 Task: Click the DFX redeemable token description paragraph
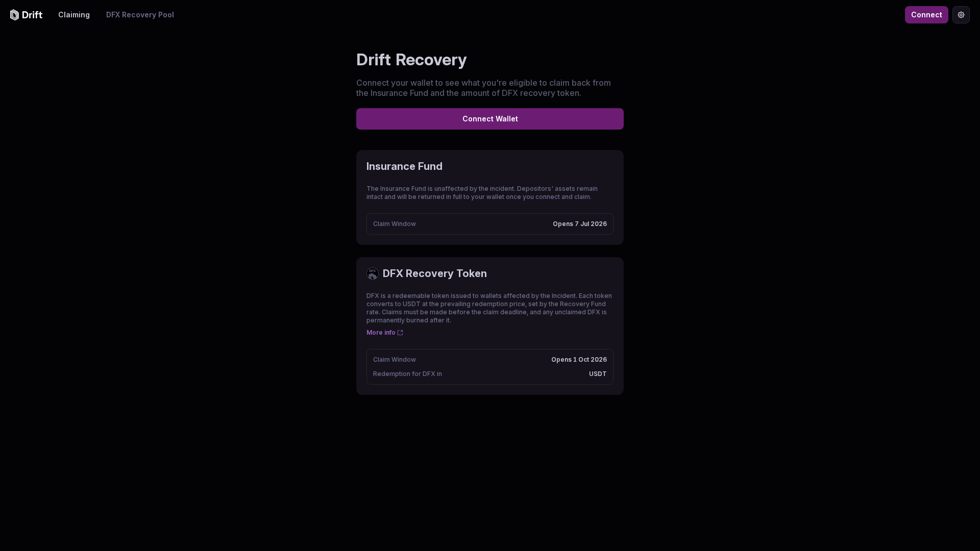tap(489, 308)
